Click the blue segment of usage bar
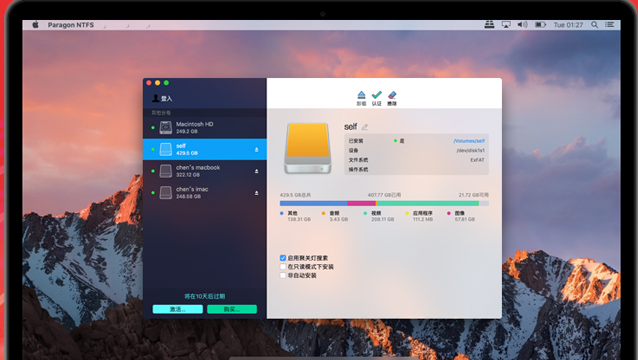The width and height of the screenshot is (638, 360). pyautogui.click(x=313, y=203)
